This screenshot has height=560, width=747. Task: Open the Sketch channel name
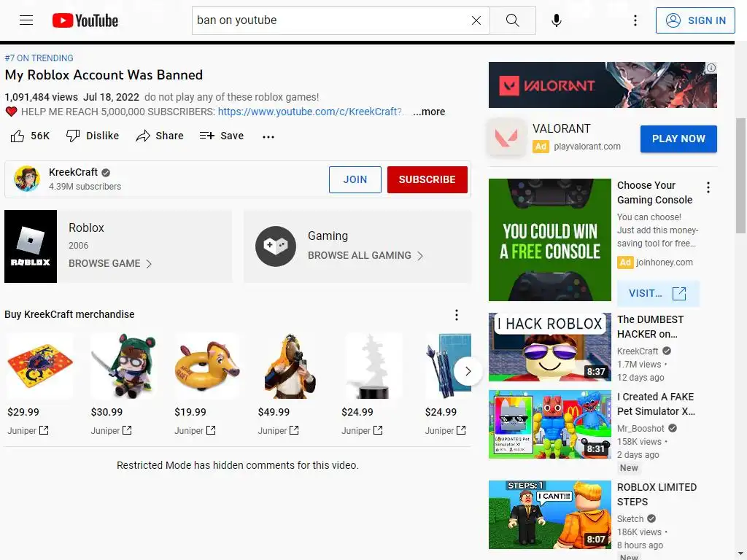click(x=630, y=518)
